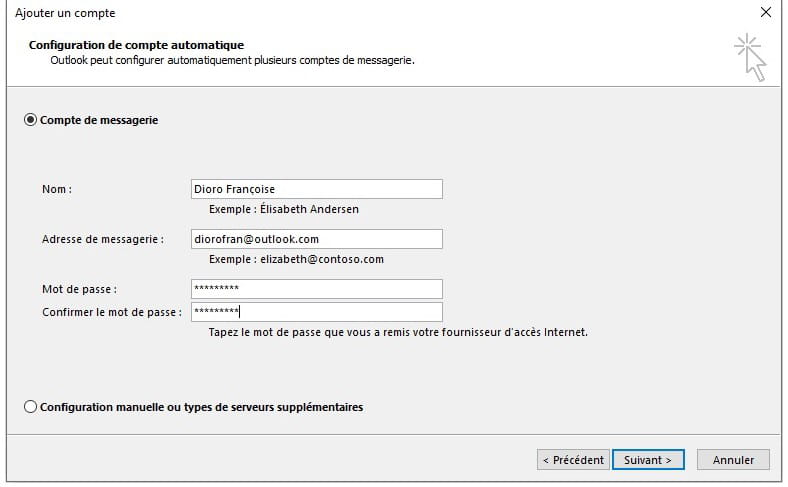Focus the Nom field containing Dioro Françoise

coord(317,189)
